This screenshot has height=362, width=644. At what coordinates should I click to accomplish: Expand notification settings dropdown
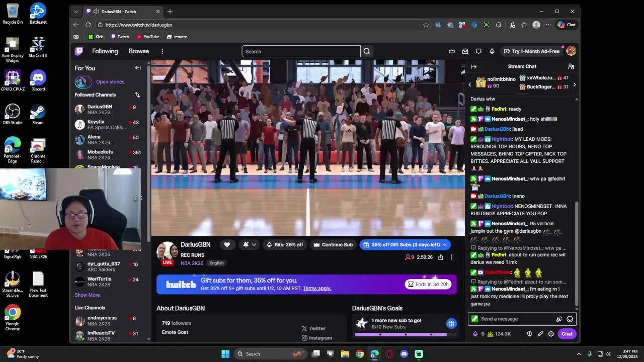pos(254,245)
